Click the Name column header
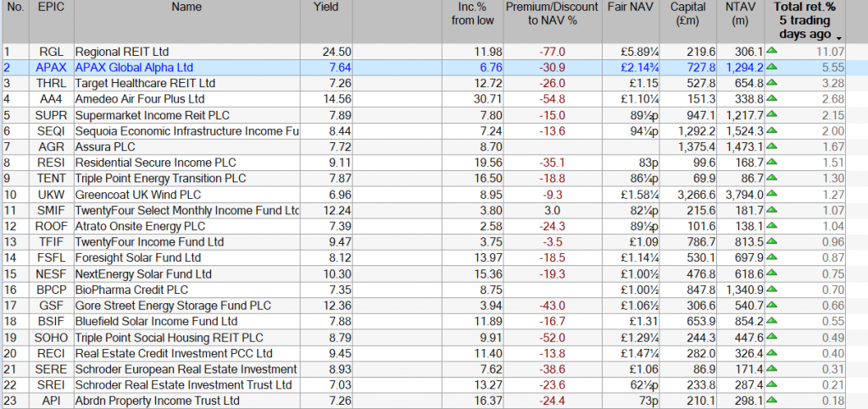 click(x=186, y=21)
